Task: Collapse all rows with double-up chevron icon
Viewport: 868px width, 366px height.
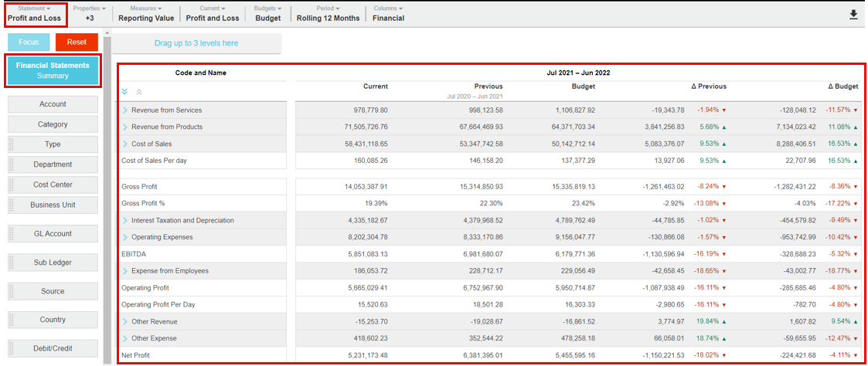Action: (x=139, y=92)
